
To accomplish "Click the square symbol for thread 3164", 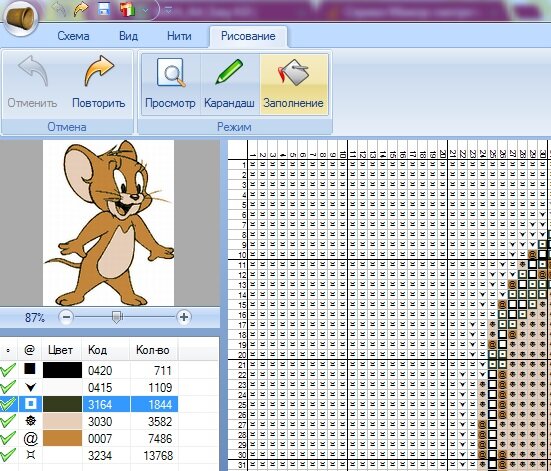I will (31, 404).
